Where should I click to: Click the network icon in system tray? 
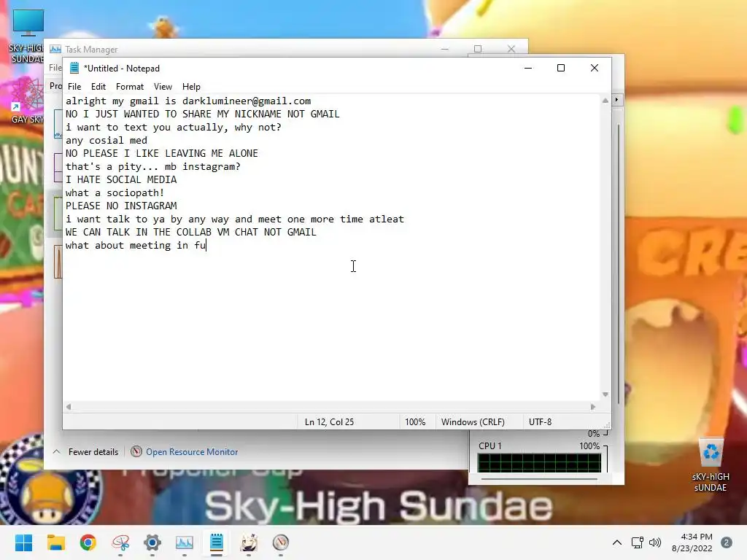click(637, 542)
